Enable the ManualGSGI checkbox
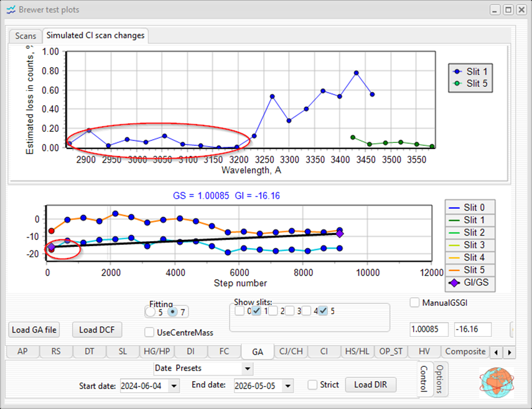The image size is (532, 409). tap(414, 303)
